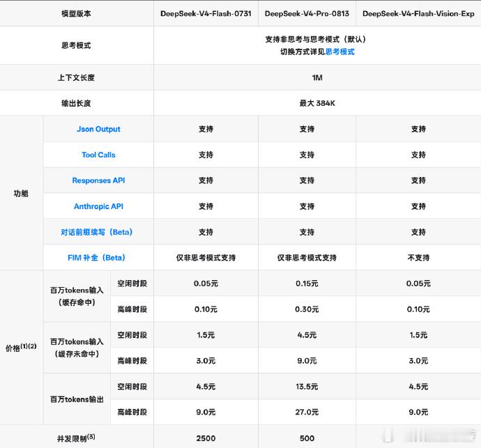481x448 pixels.
Task: Click 4.5元 in the 缓存未命中 空闲时段 row
Action: pyautogui.click(x=307, y=335)
